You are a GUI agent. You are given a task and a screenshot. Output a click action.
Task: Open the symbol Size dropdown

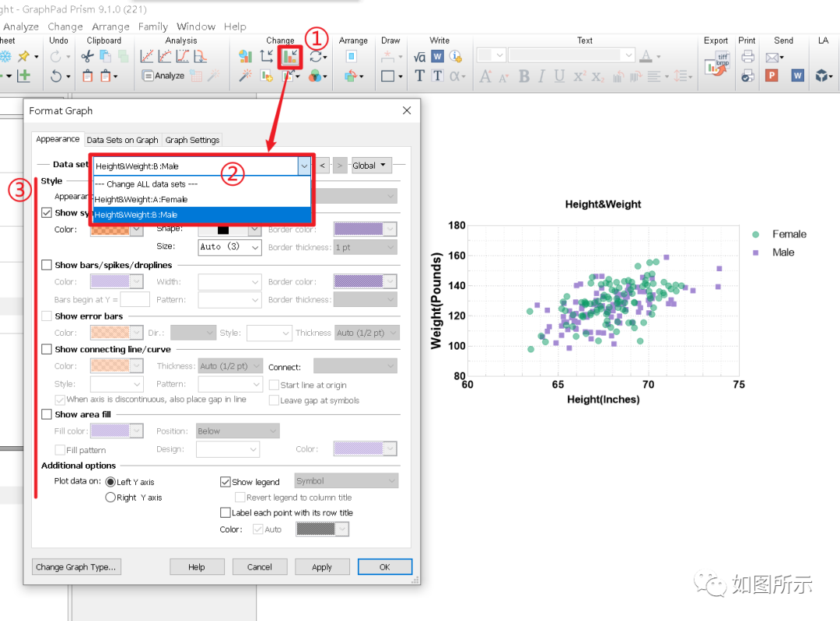(x=229, y=247)
